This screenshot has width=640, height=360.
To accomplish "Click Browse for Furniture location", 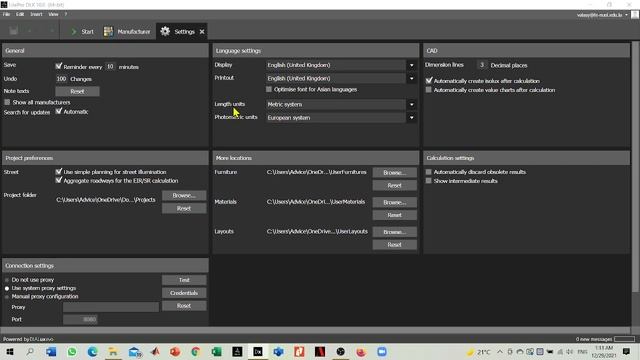I will point(394,173).
